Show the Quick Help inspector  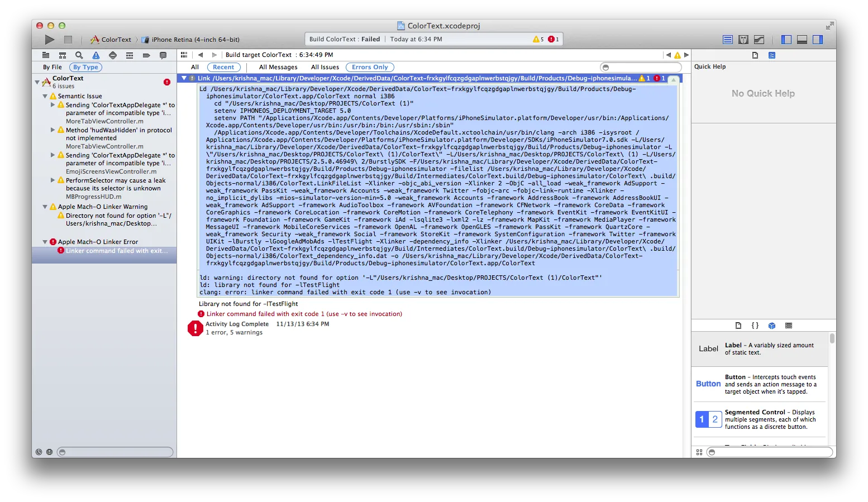tap(772, 55)
